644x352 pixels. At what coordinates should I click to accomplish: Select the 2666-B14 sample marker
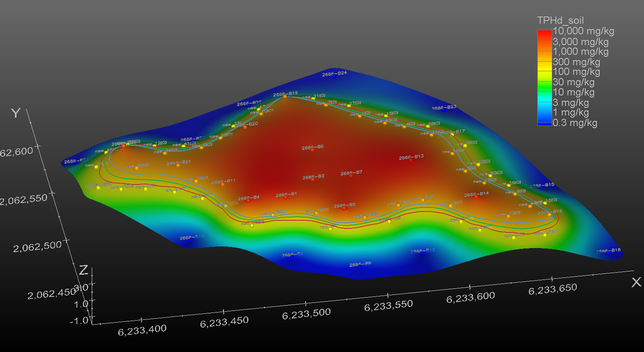476,197
